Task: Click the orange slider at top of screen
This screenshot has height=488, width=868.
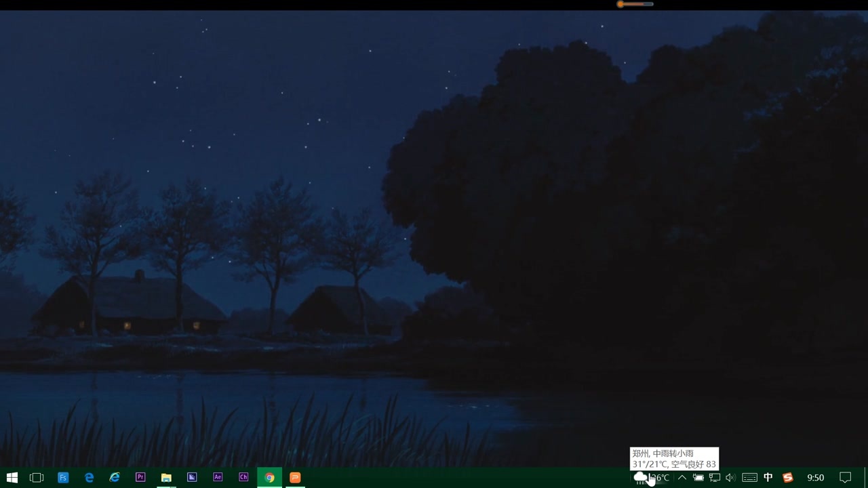Action: [635, 4]
